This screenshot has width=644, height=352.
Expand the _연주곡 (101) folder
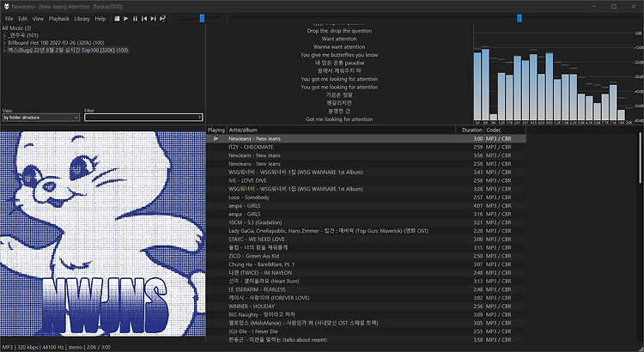coord(4,35)
